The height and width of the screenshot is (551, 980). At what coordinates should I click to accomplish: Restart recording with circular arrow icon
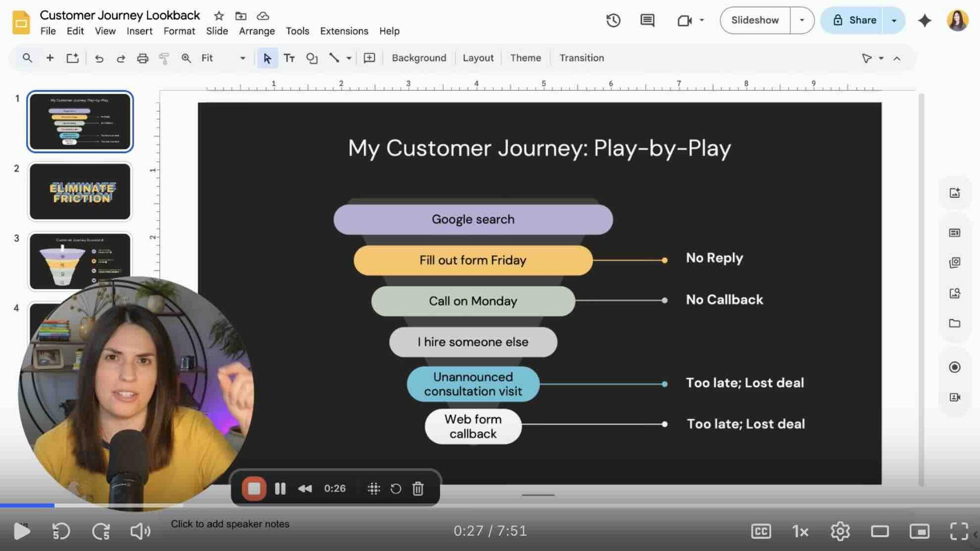(396, 489)
